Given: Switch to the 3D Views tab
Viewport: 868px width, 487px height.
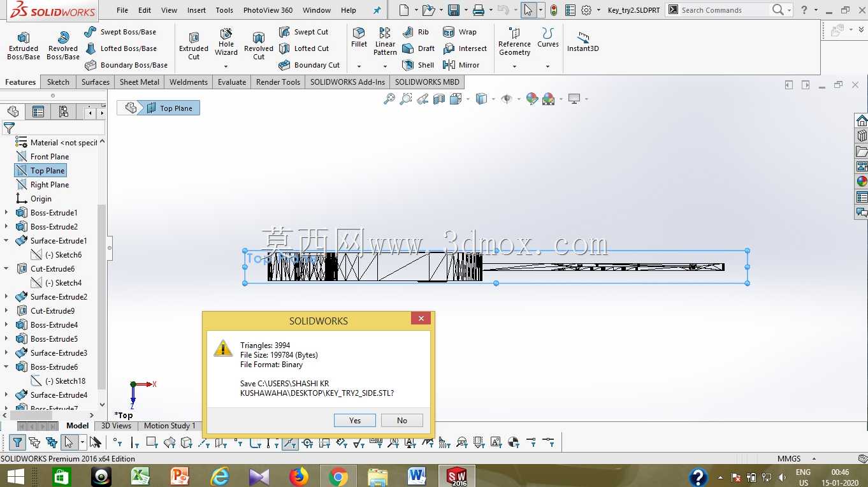Looking at the screenshot, I should tap(116, 426).
